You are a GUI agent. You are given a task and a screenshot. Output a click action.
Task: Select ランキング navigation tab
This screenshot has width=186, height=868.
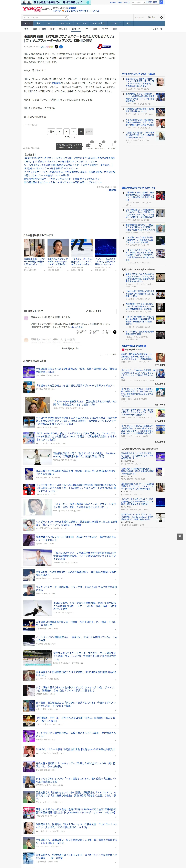(115, 24)
